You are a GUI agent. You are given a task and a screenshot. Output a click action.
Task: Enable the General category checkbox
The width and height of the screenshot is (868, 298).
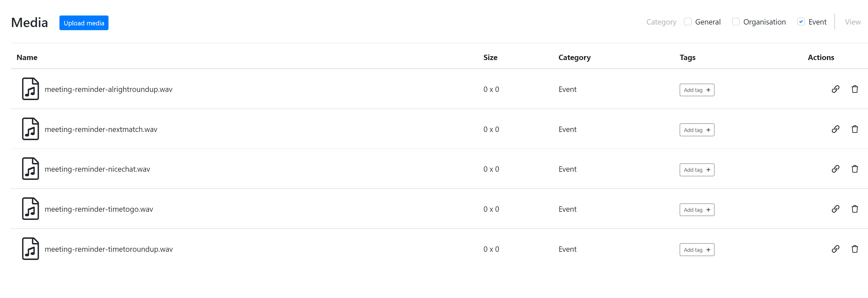click(688, 22)
